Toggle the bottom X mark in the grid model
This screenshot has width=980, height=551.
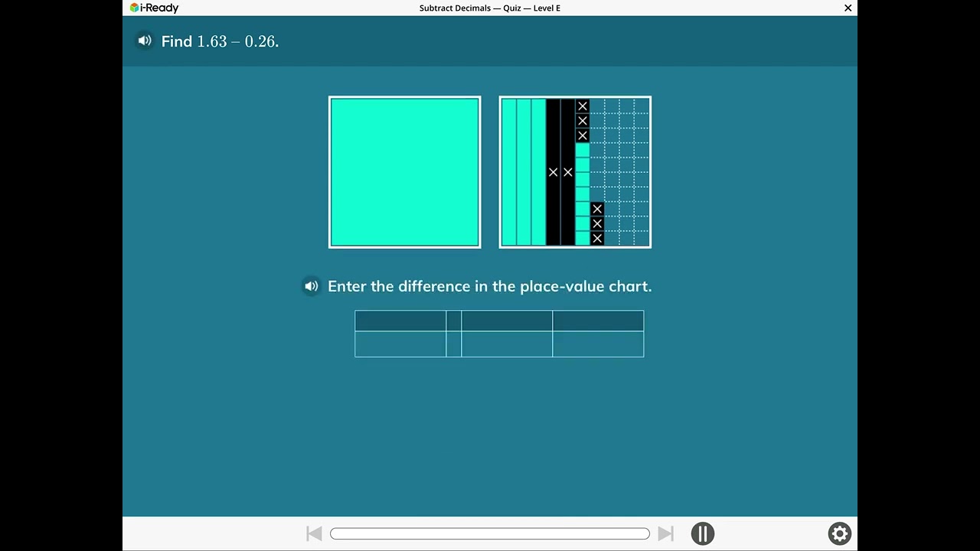tap(596, 239)
